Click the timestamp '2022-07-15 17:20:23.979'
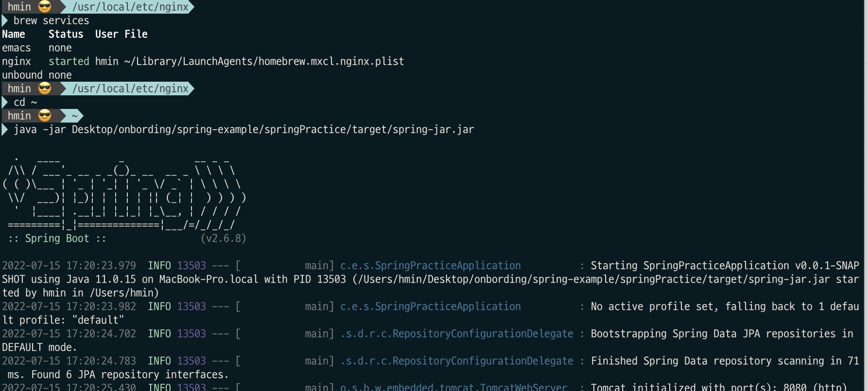The height and width of the screenshot is (391, 868). (69, 266)
